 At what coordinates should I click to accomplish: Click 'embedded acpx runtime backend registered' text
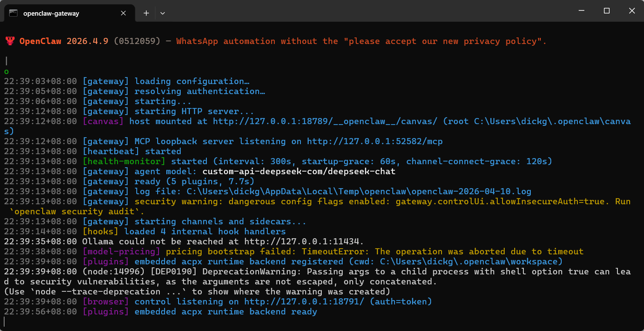point(239,262)
